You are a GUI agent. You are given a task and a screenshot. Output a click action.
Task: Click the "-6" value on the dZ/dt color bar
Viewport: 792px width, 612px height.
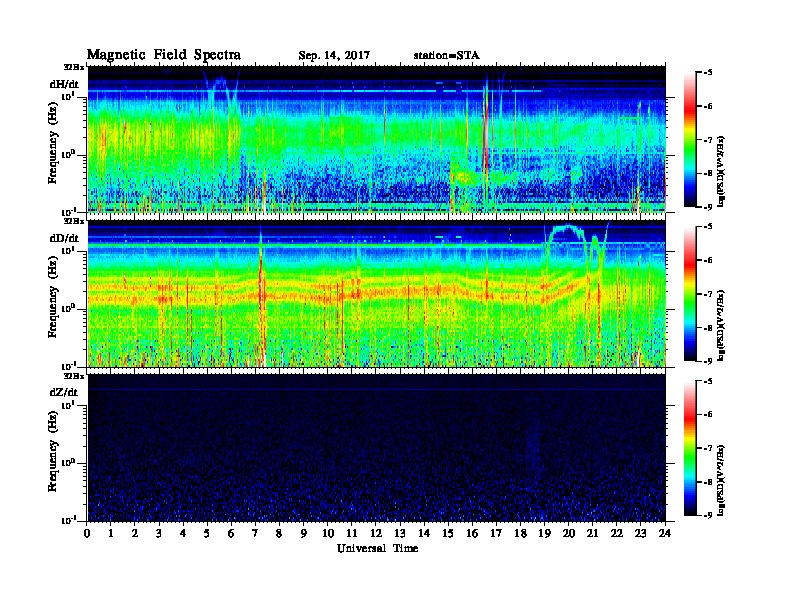coord(708,414)
